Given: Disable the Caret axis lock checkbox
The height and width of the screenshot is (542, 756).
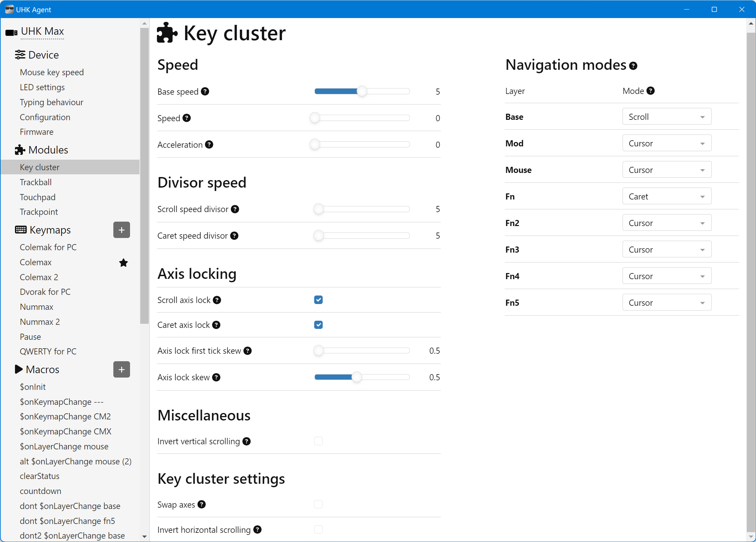Looking at the screenshot, I should [318, 325].
